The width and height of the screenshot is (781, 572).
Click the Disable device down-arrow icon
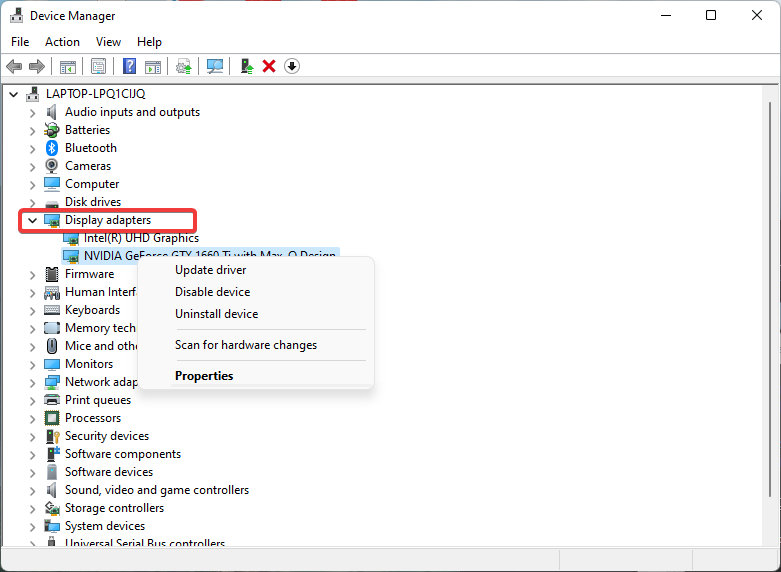[x=292, y=66]
